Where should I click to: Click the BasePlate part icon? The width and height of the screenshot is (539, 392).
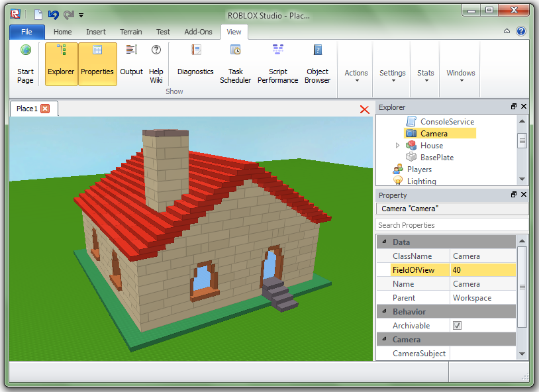[411, 157]
